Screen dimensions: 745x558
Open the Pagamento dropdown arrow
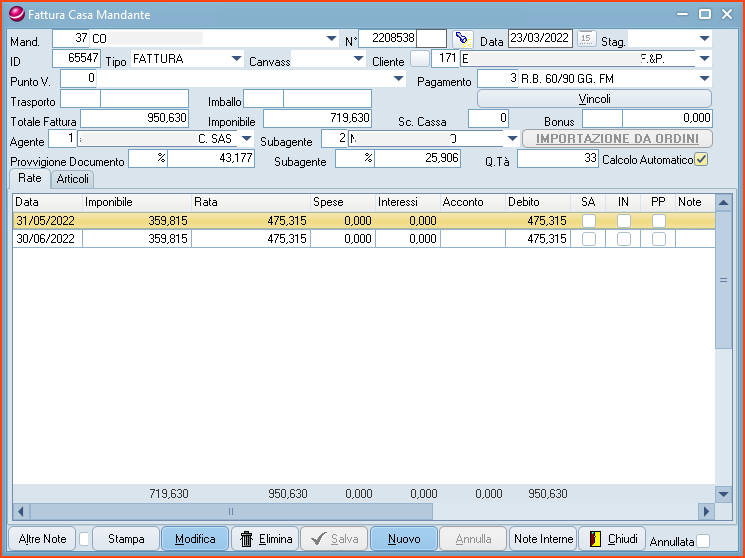[705, 78]
